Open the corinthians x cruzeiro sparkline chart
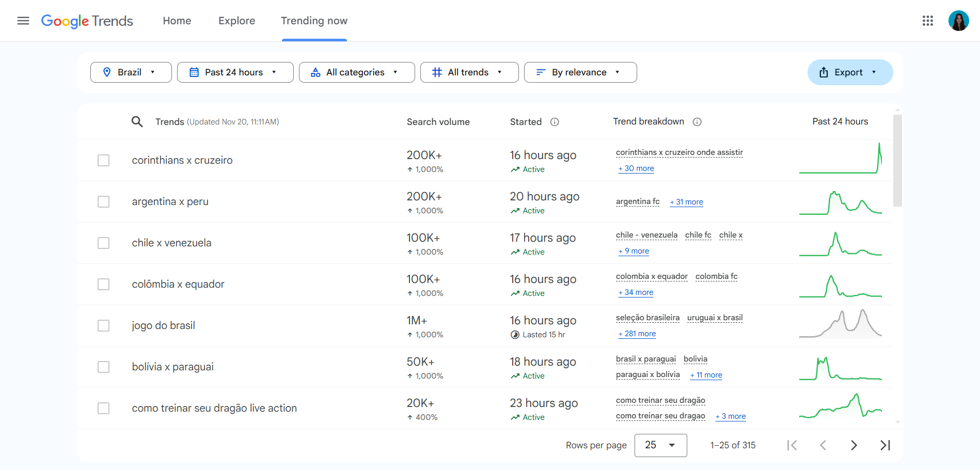The width and height of the screenshot is (980, 470). click(841, 158)
